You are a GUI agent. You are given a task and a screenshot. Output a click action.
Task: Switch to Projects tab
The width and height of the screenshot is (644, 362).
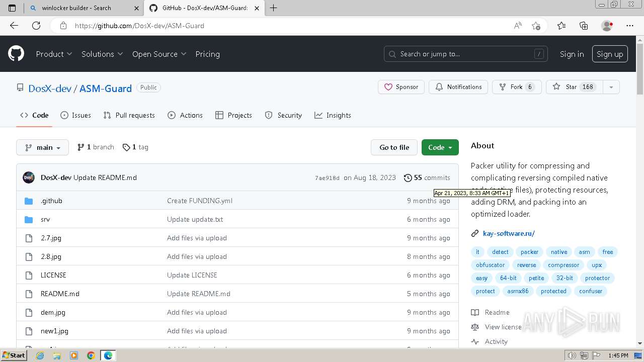tap(233, 115)
